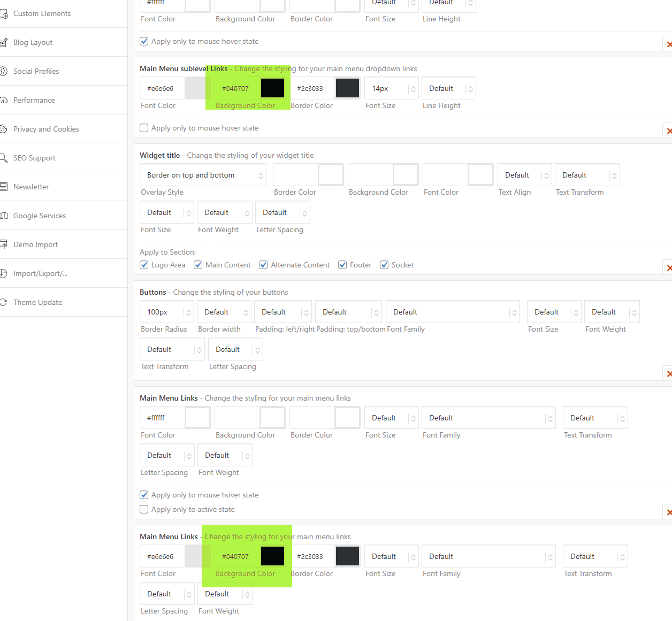
Task: Click Widget title Border Color swatch
Action: pyautogui.click(x=331, y=175)
